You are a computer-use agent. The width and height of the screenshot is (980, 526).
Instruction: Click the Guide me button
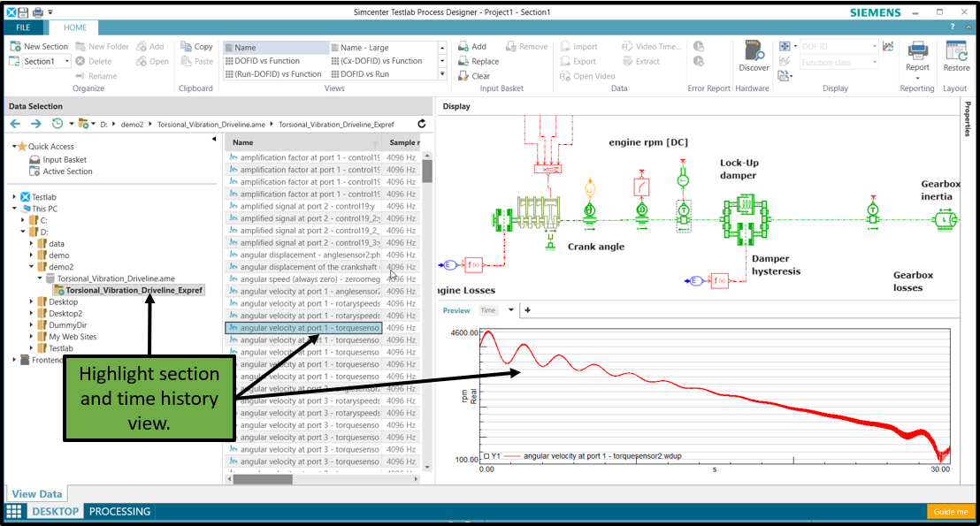pyautogui.click(x=951, y=512)
